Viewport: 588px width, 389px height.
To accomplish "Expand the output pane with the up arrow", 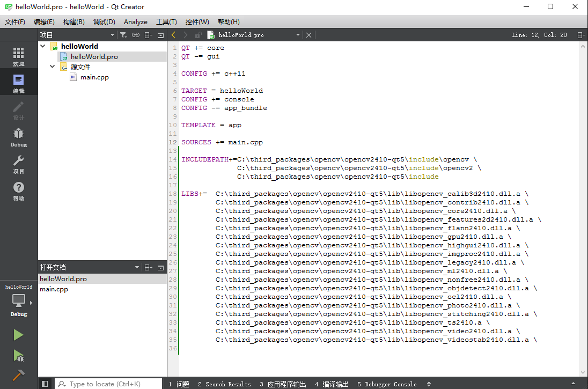I will [573, 384].
